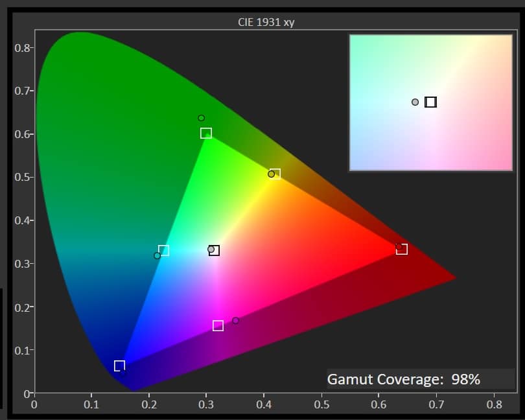Open the zoomed white point inset view
The width and height of the screenshot is (525, 420).
coord(431,102)
